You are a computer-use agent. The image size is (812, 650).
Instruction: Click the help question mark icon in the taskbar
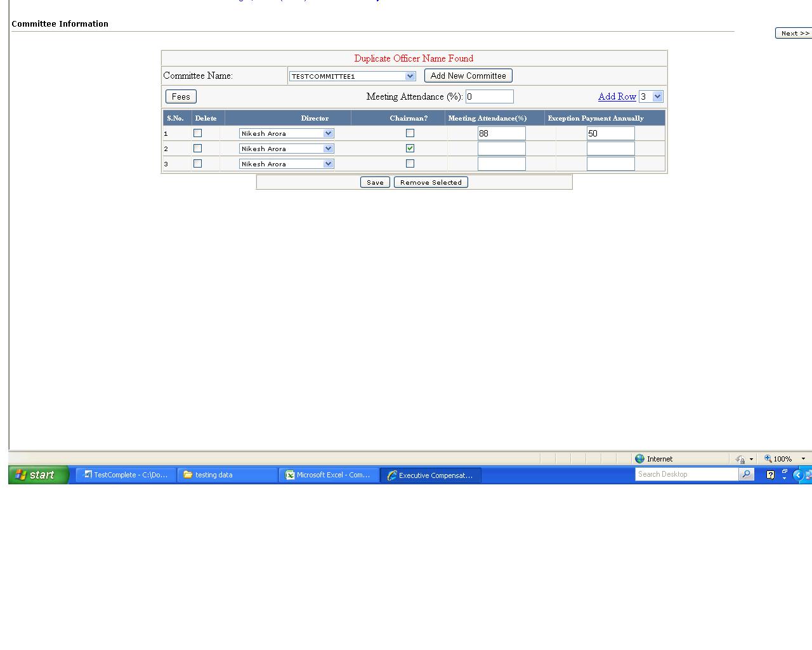(770, 474)
